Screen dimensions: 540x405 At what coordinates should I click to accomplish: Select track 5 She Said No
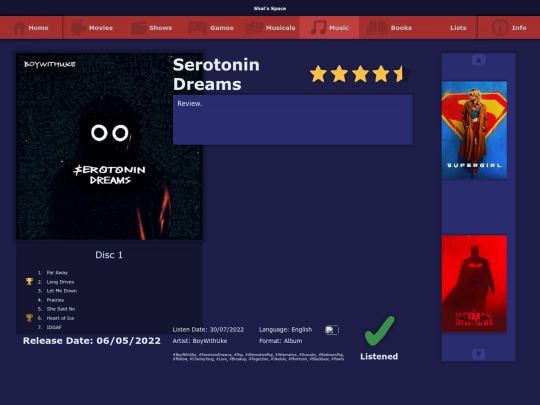point(61,309)
